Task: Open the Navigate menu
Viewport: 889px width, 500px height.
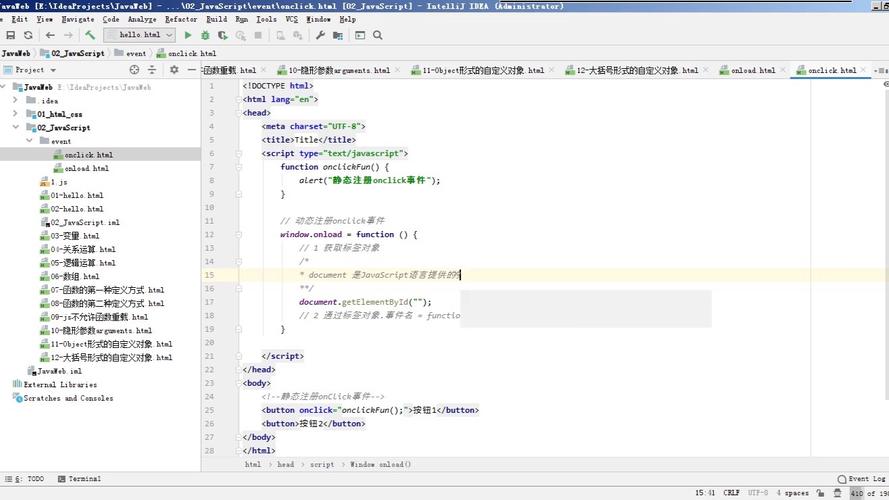Action: (x=78, y=19)
